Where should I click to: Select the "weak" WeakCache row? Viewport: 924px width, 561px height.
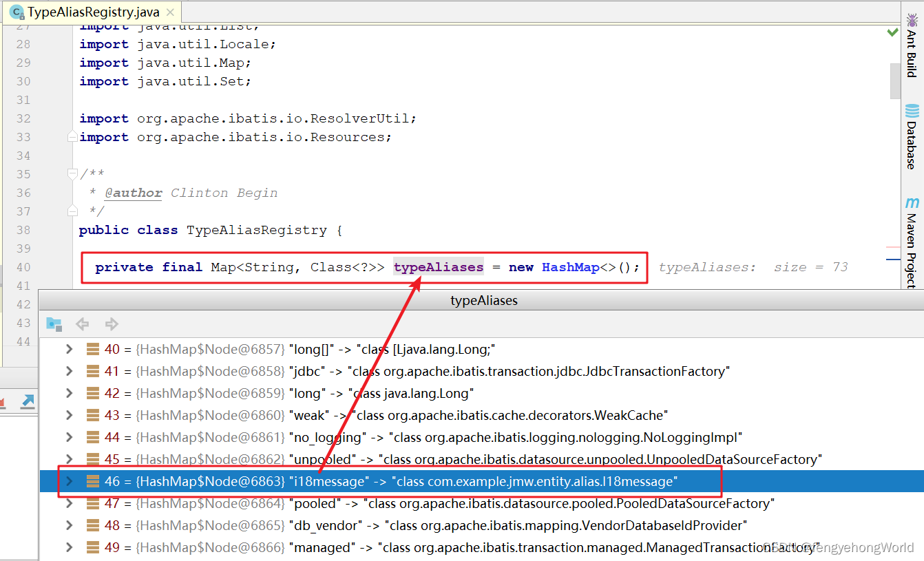point(482,415)
